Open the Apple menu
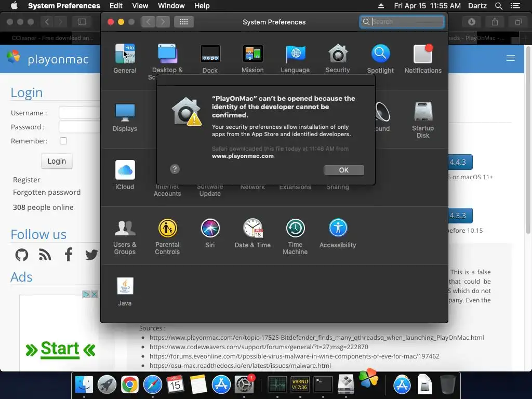532x399 pixels. (x=14, y=6)
